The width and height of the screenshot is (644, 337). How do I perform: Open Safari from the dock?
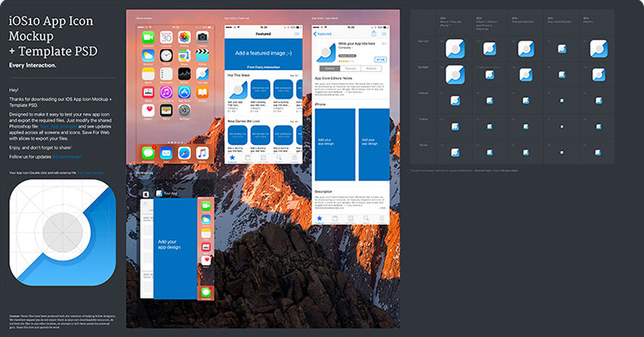(x=184, y=153)
